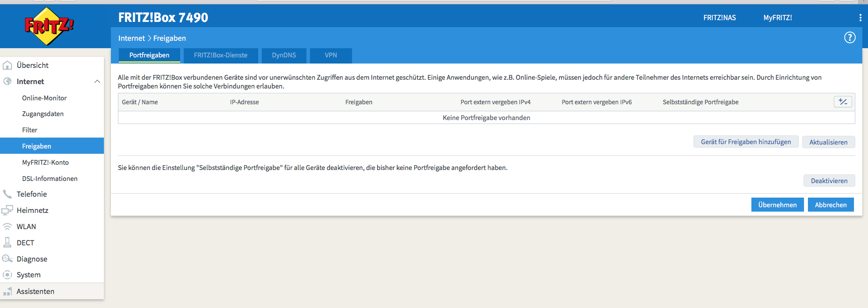Click the Internet globe icon
This screenshot has height=308, width=868.
pos(7,81)
